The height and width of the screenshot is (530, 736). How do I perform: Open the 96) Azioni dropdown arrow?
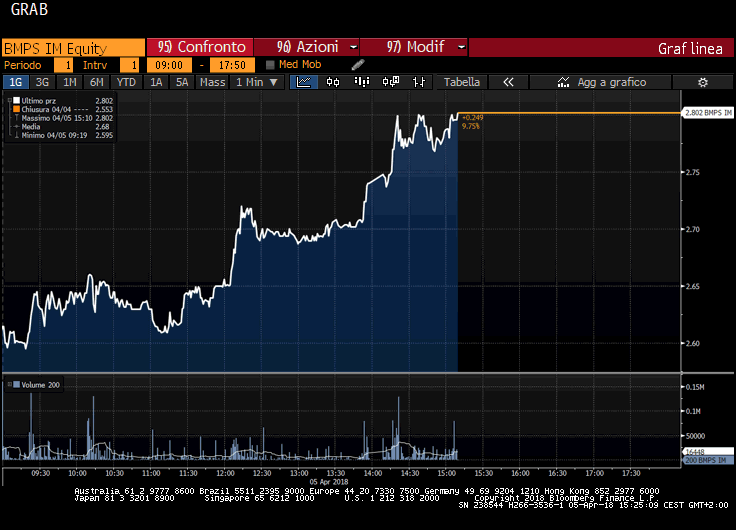coord(353,47)
